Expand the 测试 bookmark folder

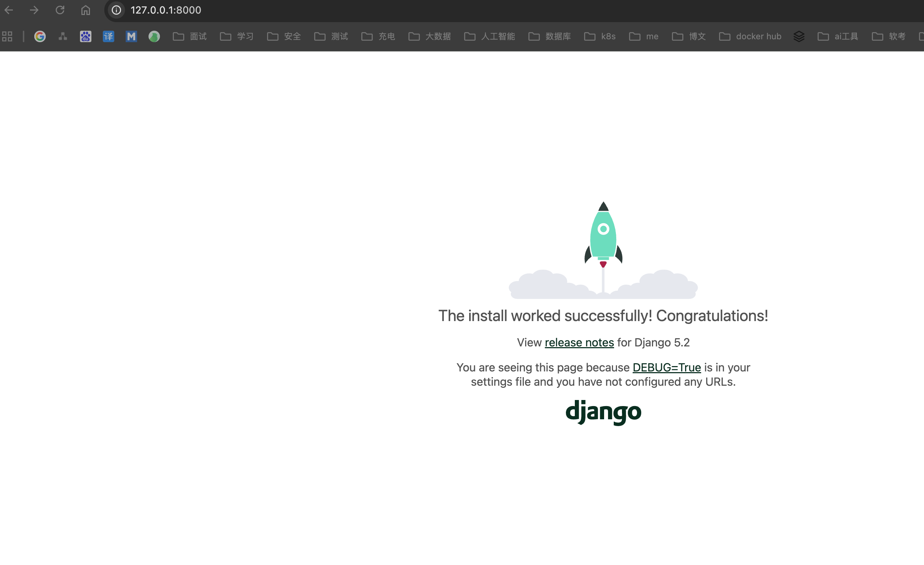[331, 36]
